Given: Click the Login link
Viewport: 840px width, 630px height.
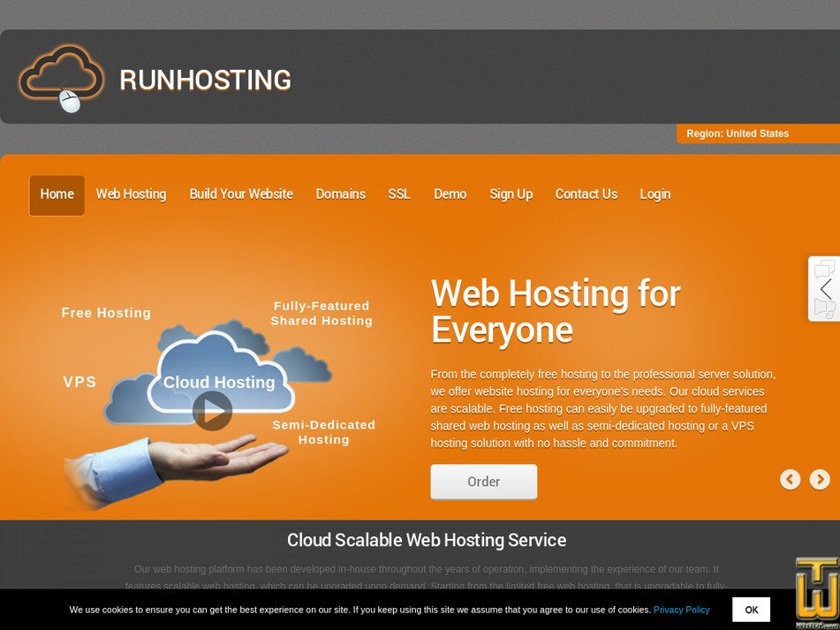Looking at the screenshot, I should pyautogui.click(x=655, y=194).
